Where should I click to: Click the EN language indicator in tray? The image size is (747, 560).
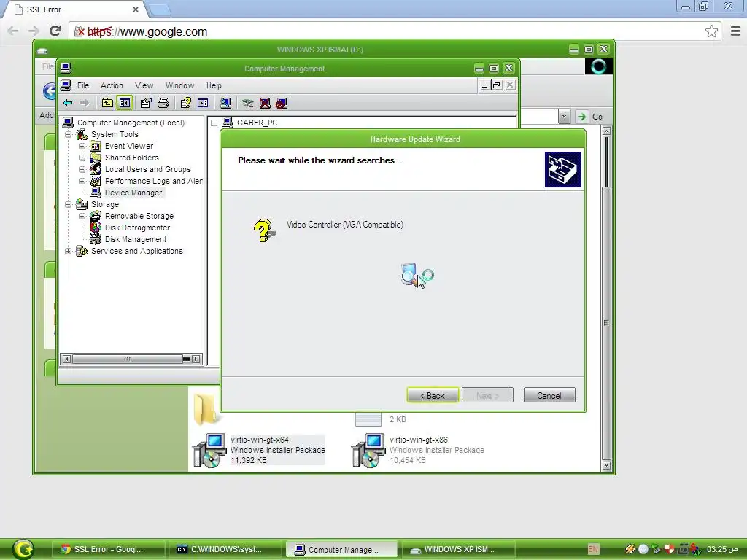[x=593, y=549]
